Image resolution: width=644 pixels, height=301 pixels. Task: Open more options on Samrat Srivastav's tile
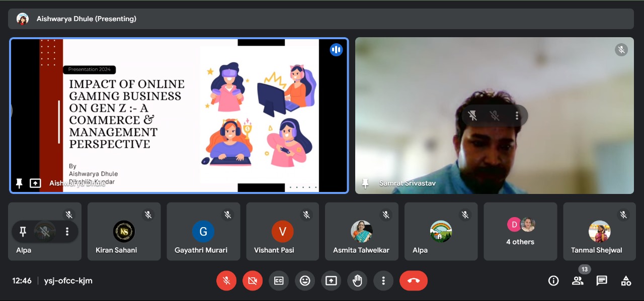(517, 116)
